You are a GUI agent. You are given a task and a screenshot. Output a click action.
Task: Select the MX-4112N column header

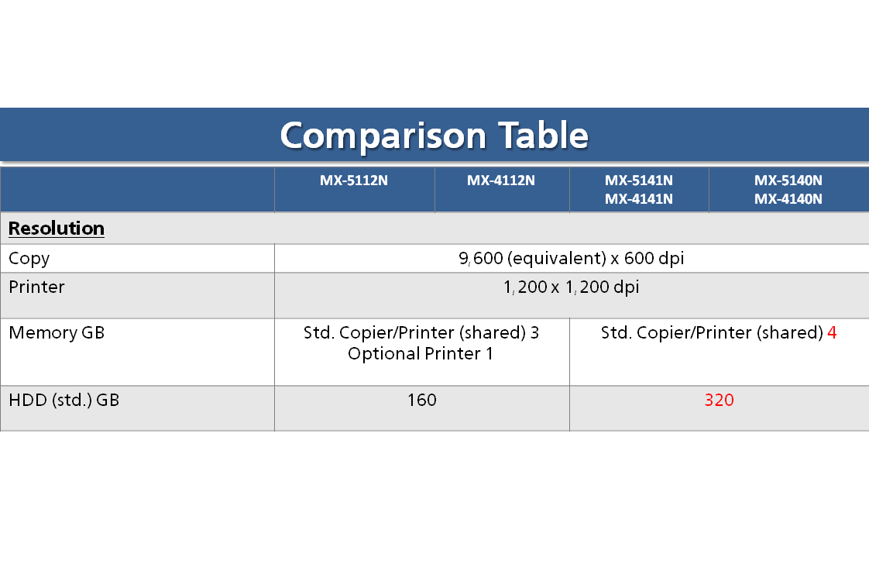point(501,181)
